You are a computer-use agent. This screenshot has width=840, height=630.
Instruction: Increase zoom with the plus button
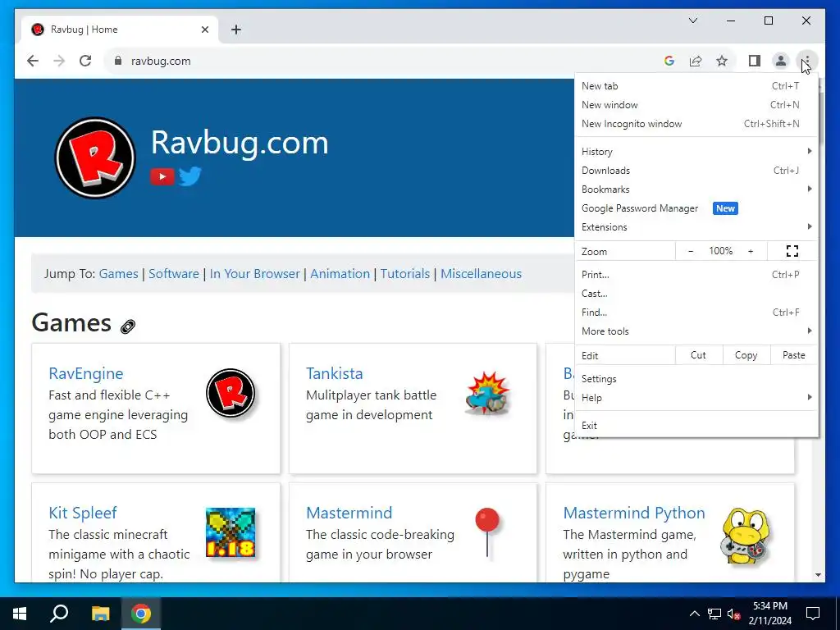(751, 251)
